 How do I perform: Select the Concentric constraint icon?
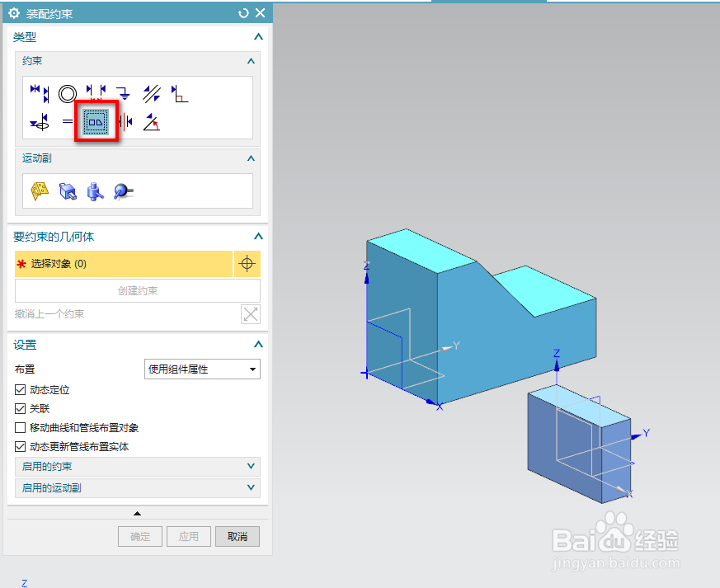tap(68, 94)
